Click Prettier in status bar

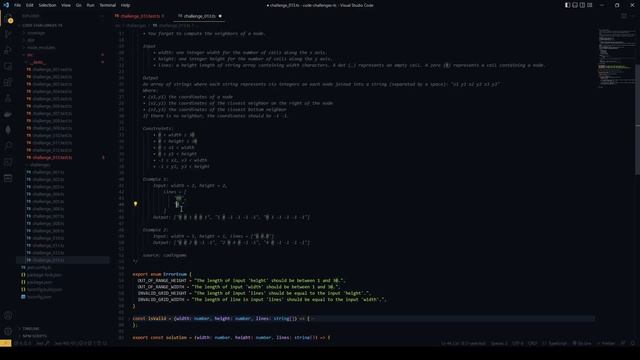606,343
